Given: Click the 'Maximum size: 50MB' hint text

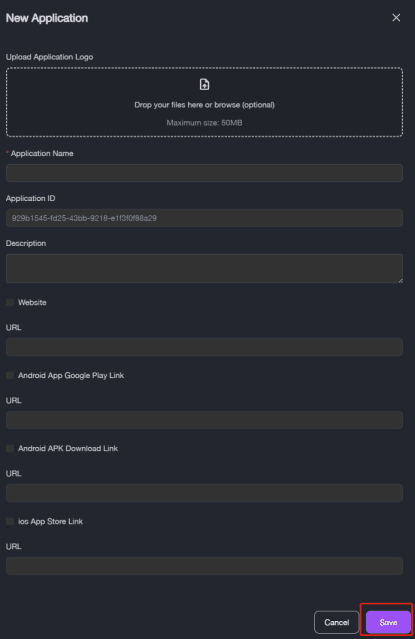Looking at the screenshot, I should pos(204,123).
